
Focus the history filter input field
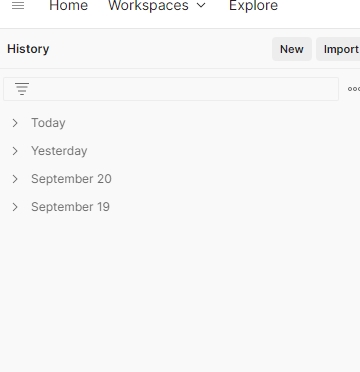(171, 89)
